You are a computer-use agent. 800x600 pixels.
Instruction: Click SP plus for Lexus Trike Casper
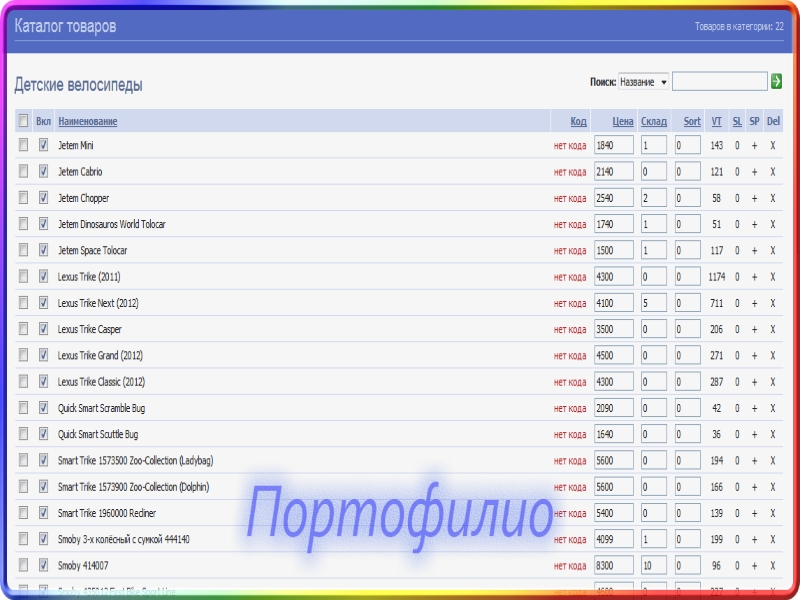754,330
